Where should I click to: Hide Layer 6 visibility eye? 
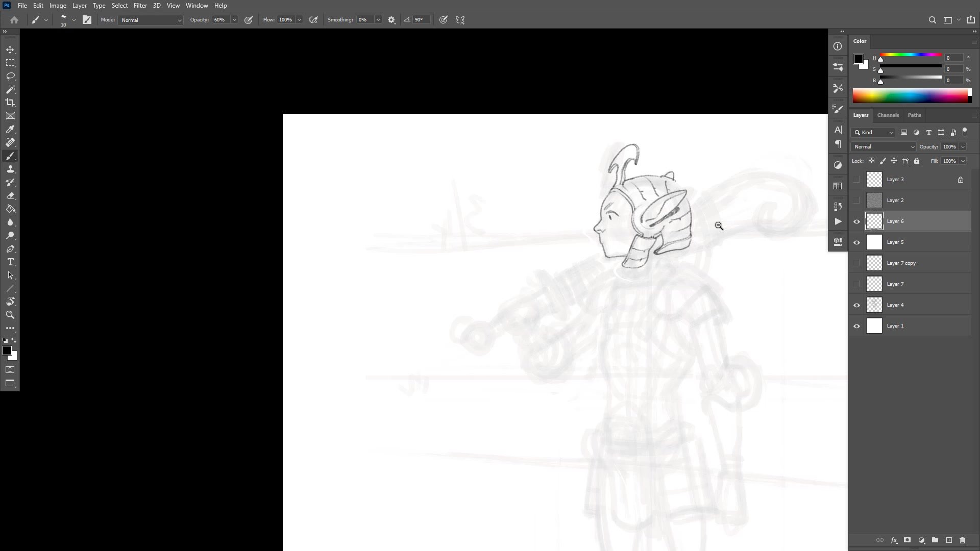[856, 221]
